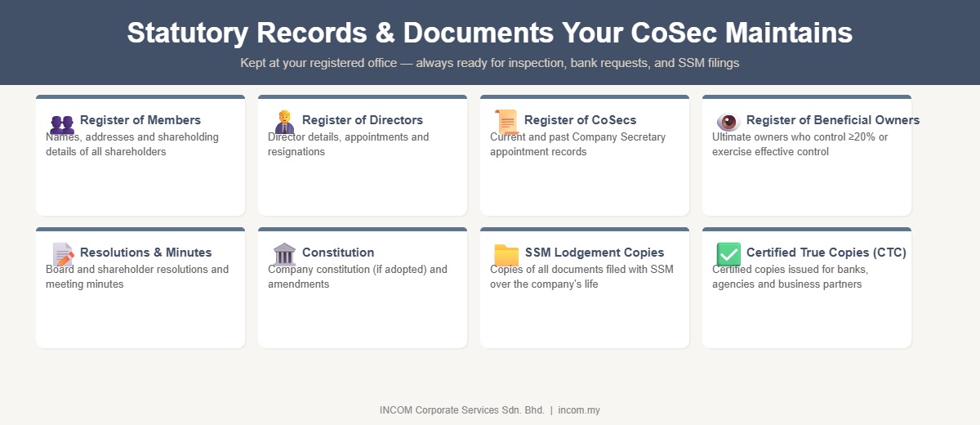Select the Constitution card heading
This screenshot has width=980, height=425.
(338, 253)
